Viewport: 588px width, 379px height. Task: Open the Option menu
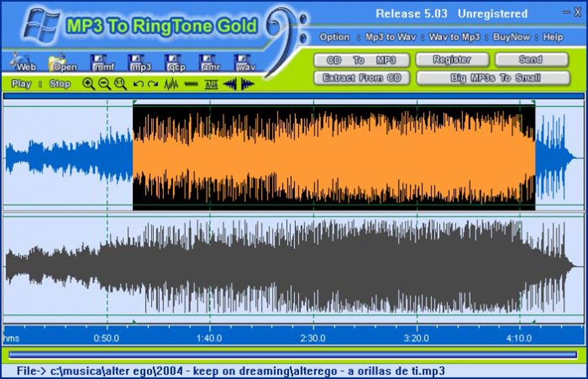click(334, 37)
